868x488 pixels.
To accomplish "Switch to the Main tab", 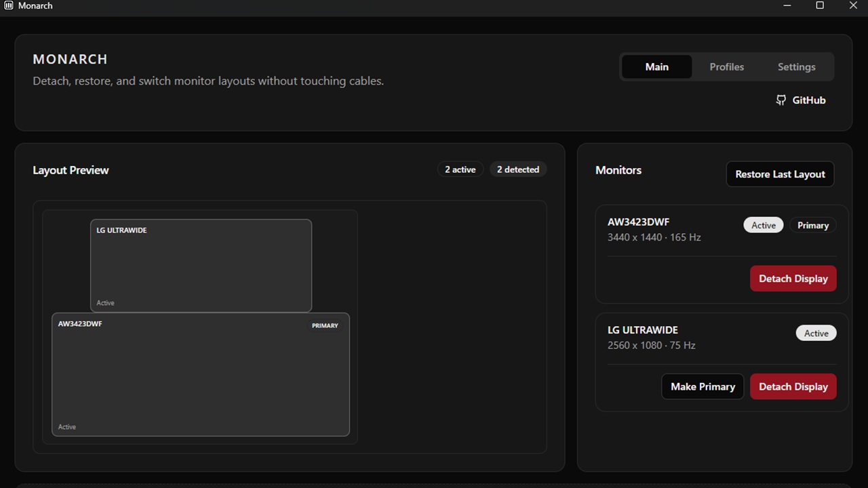I will pos(656,67).
